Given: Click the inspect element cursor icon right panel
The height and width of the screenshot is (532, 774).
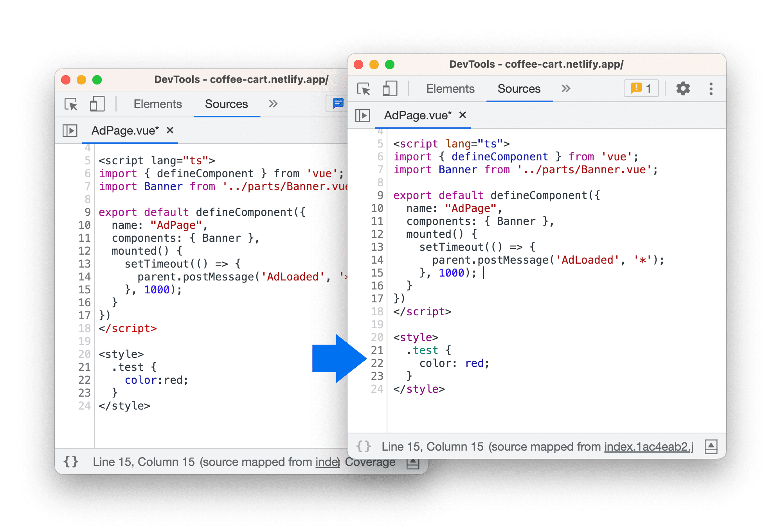Looking at the screenshot, I should coord(364,89).
